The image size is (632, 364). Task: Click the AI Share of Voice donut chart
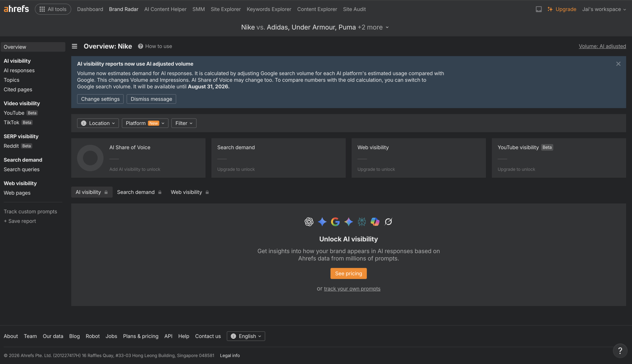coord(90,158)
